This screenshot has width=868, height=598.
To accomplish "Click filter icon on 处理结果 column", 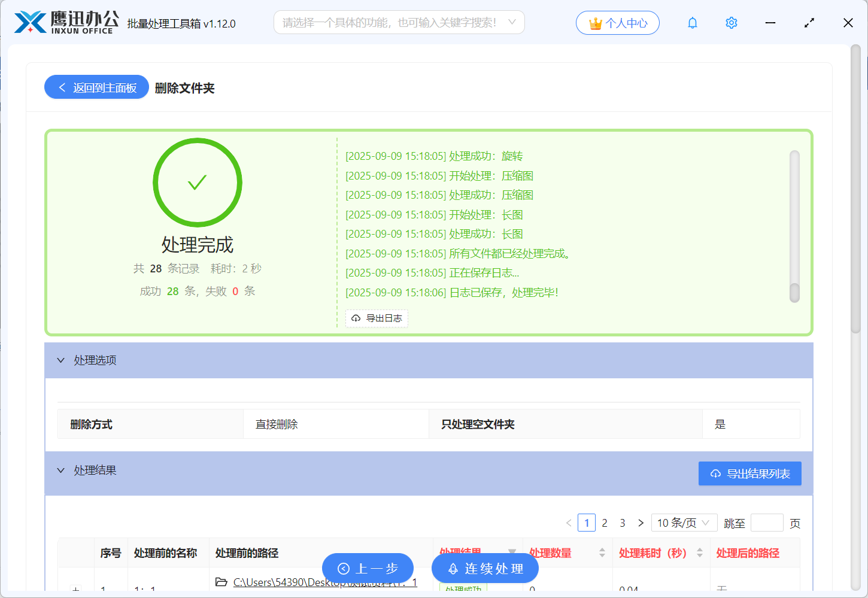I will tap(512, 552).
